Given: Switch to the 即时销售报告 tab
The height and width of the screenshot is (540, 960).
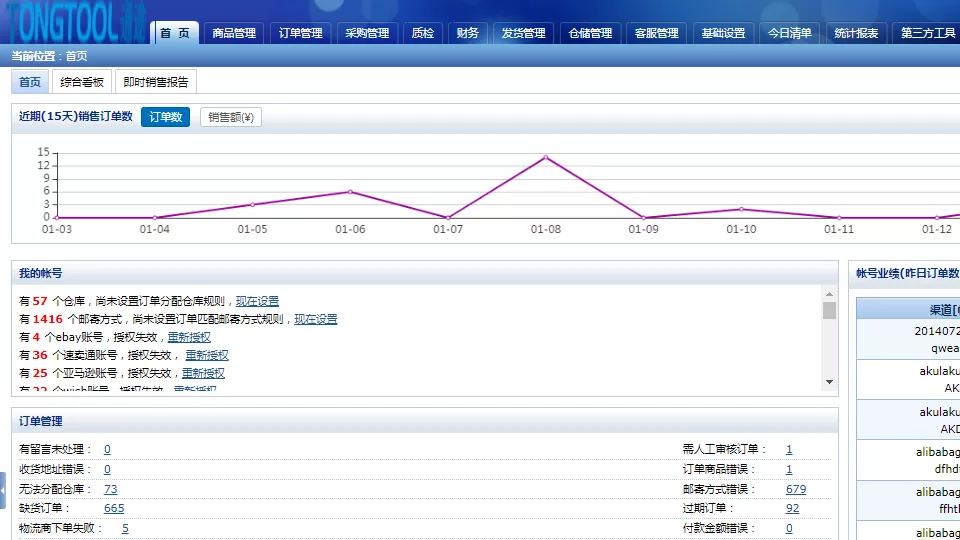Looking at the screenshot, I should coord(155,82).
